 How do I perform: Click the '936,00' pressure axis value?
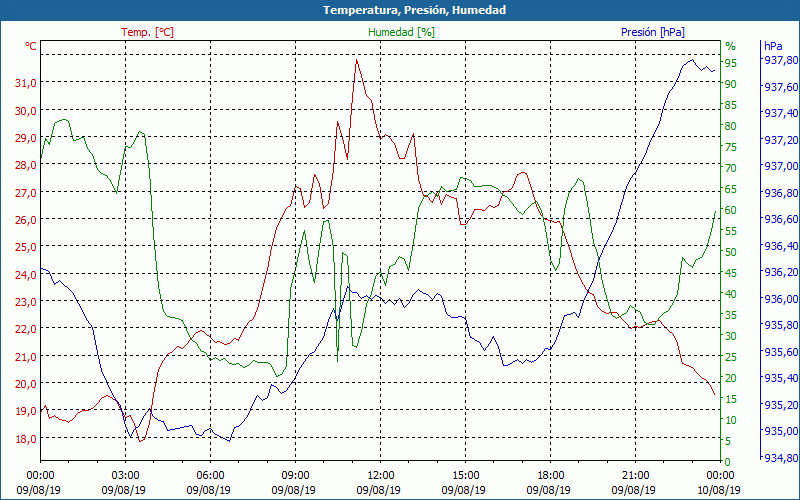point(780,299)
